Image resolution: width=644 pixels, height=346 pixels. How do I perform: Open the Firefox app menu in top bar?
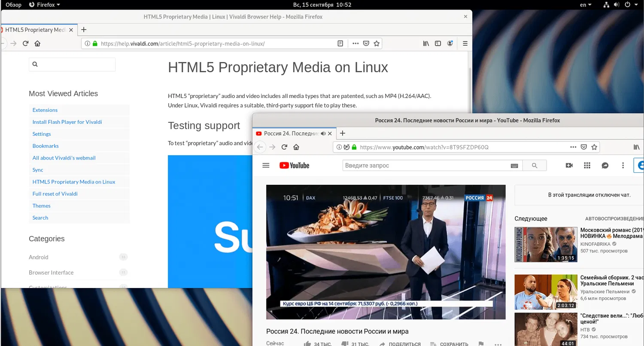pos(45,5)
